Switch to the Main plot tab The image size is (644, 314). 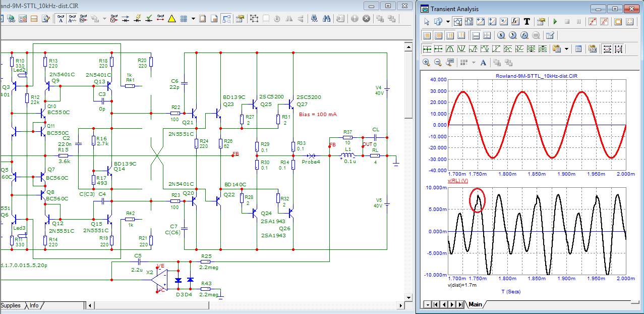475,304
